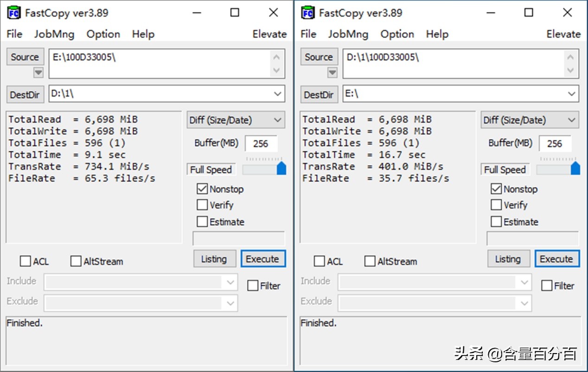Enable Filter checkbox in left window
588x372 pixels.
tap(253, 286)
